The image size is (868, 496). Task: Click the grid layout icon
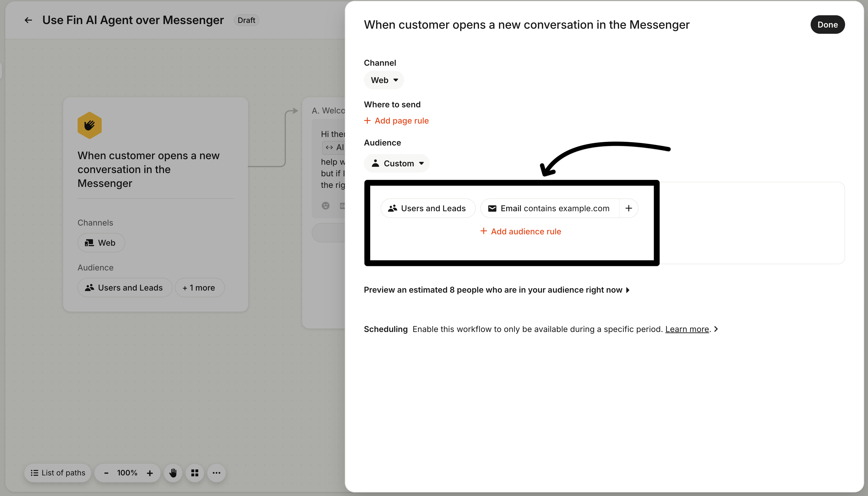pyautogui.click(x=195, y=473)
